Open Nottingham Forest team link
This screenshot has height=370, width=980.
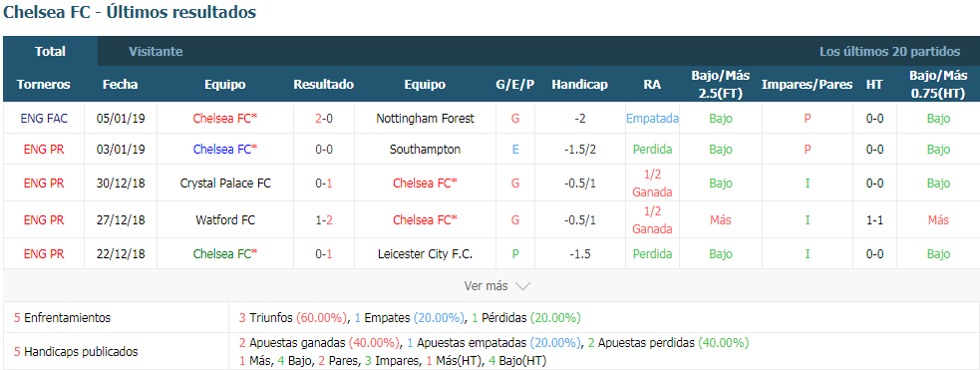425,118
